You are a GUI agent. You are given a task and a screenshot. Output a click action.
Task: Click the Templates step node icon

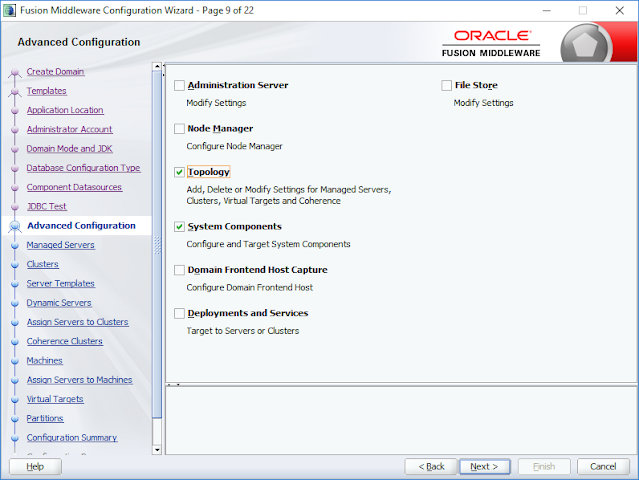click(x=15, y=92)
